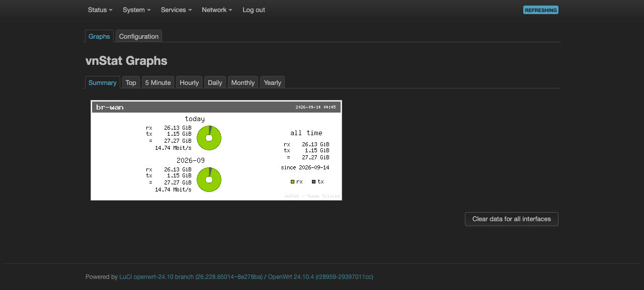The image size is (644, 290).
Task: Expand the System menu
Action: click(x=136, y=10)
